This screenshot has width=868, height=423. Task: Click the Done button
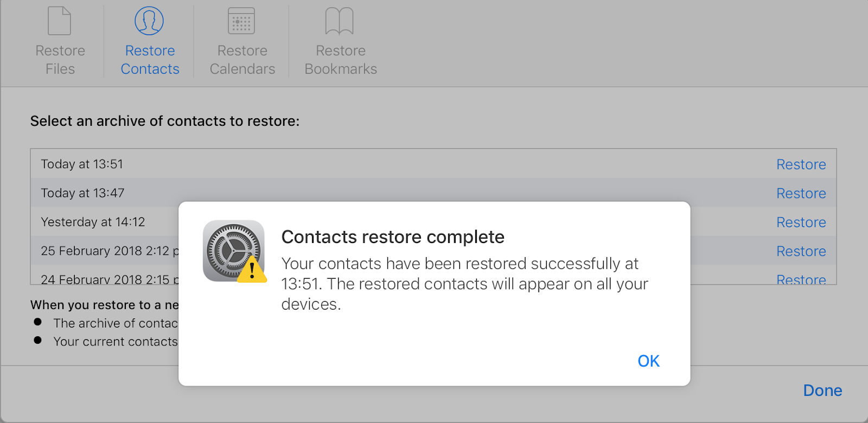coord(822,390)
